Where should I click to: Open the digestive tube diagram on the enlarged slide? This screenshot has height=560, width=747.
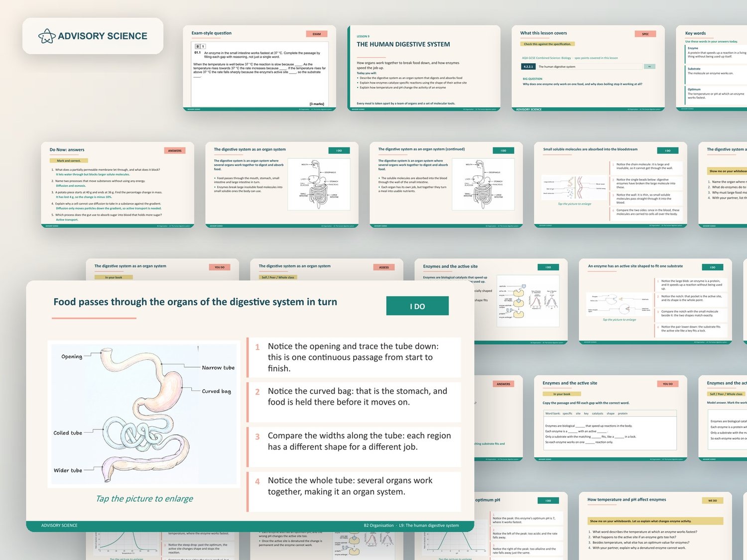tap(144, 414)
